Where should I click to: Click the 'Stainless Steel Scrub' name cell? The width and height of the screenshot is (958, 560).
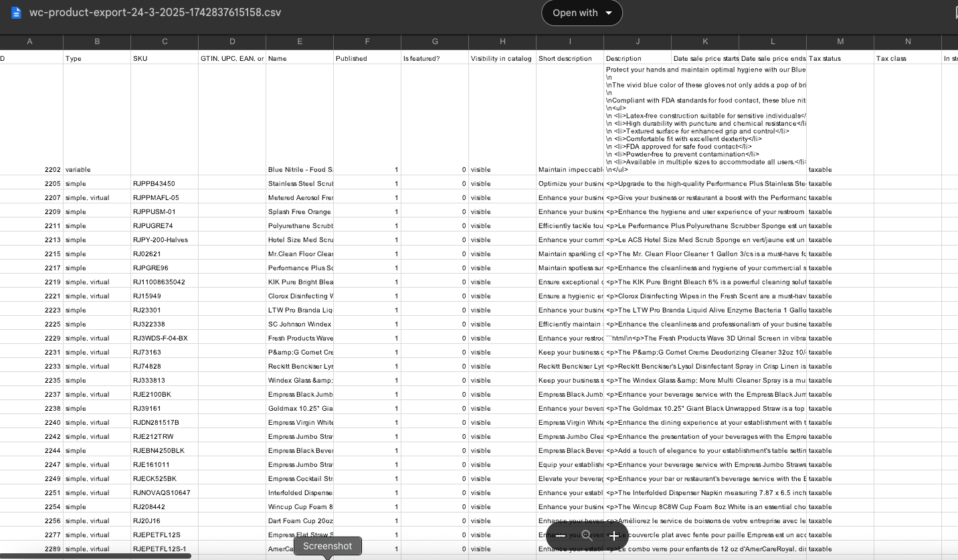coord(300,183)
